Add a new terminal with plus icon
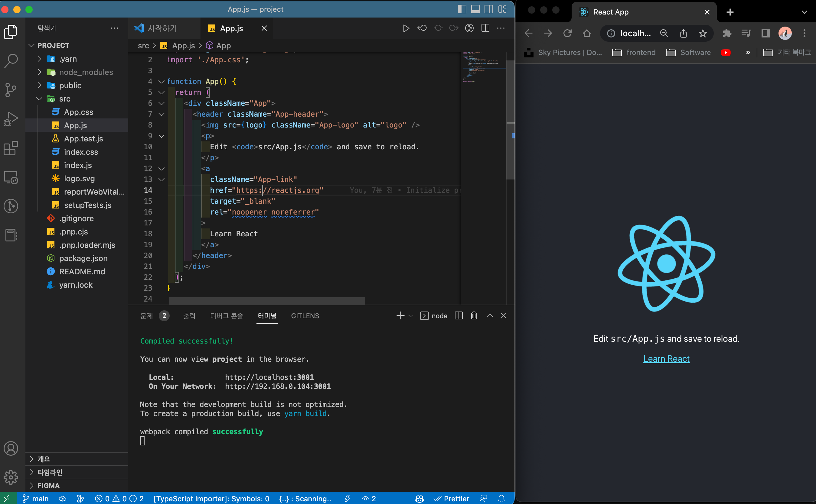Image resolution: width=816 pixels, height=504 pixels. 400,315
